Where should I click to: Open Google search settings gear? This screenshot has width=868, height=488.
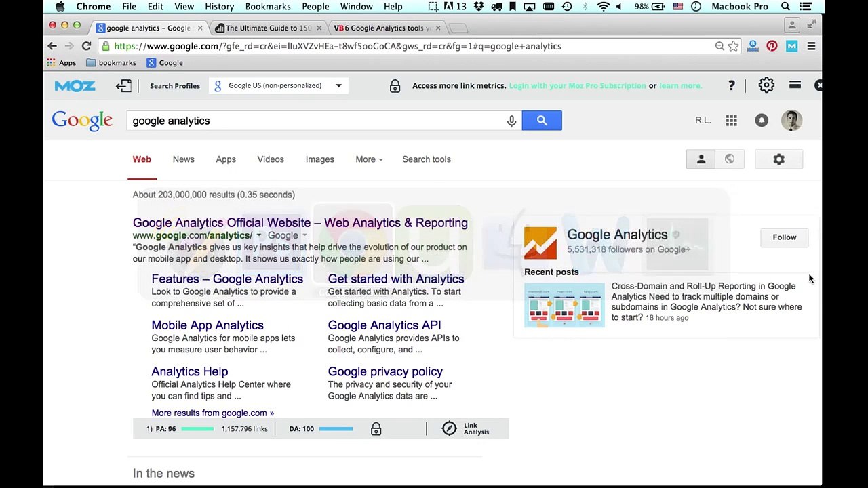778,159
